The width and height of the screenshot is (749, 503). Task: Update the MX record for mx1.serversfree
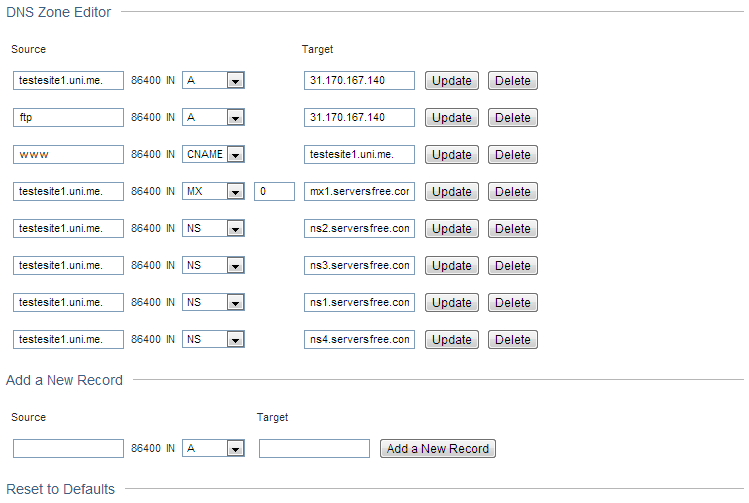coord(452,192)
